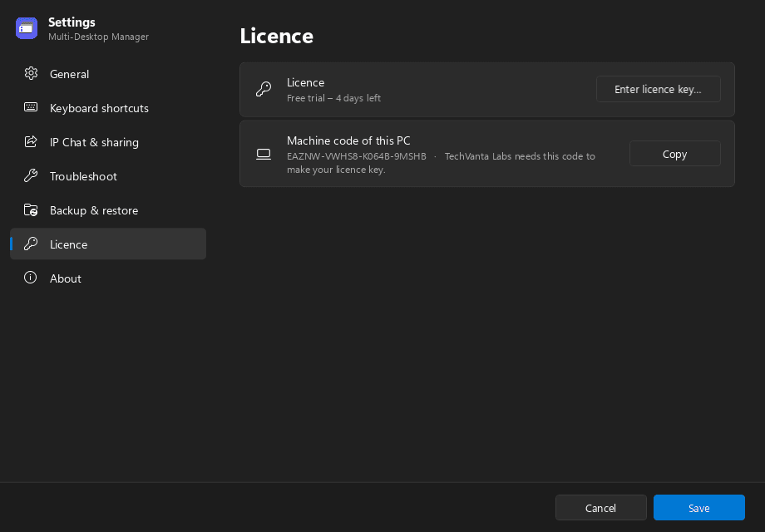This screenshot has width=765, height=532.
Task: Cancel the settings changes
Action: point(600,508)
